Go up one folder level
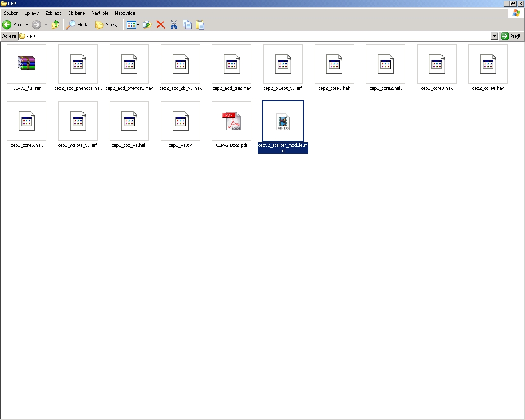 (55, 25)
